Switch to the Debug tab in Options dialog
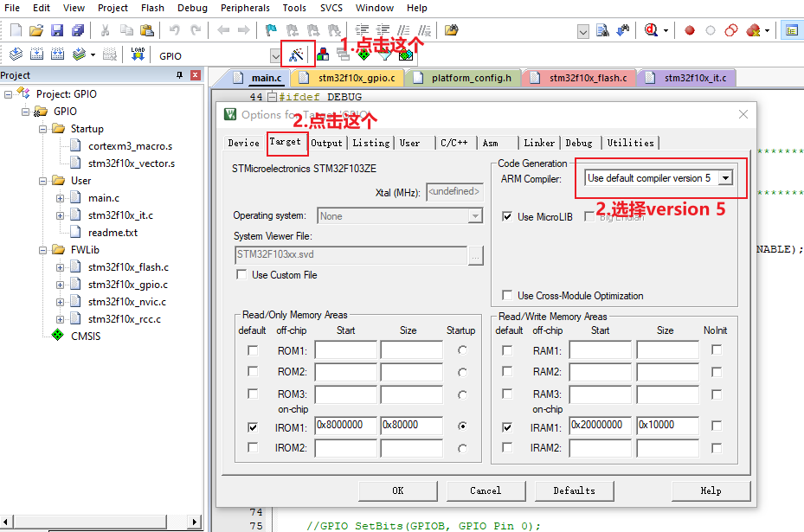Image resolution: width=804 pixels, height=532 pixels. click(x=579, y=143)
